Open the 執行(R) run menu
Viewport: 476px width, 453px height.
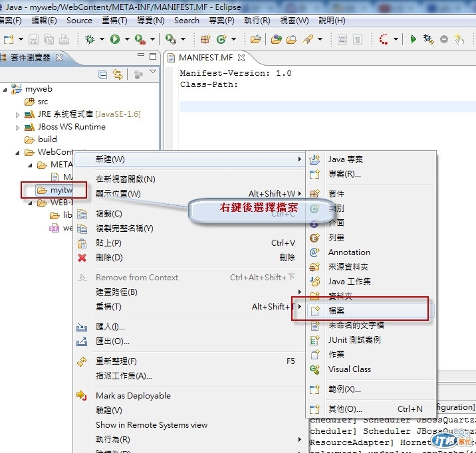[257, 21]
